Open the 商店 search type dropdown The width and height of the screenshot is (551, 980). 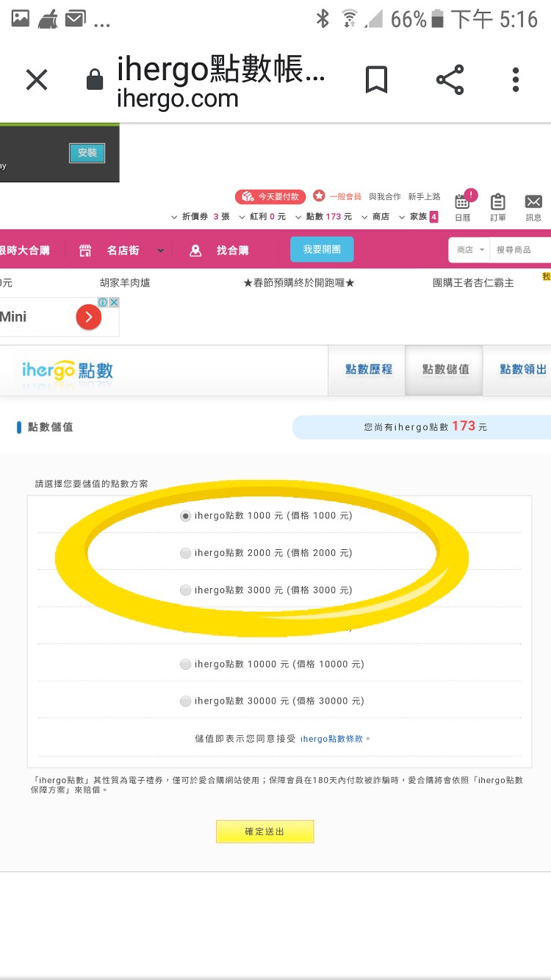[x=469, y=250]
